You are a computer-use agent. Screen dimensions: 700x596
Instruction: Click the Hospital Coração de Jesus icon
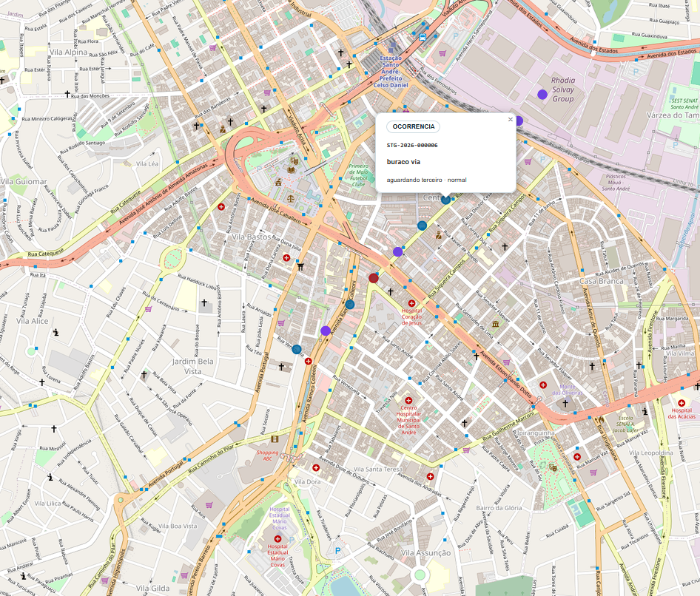[411, 303]
